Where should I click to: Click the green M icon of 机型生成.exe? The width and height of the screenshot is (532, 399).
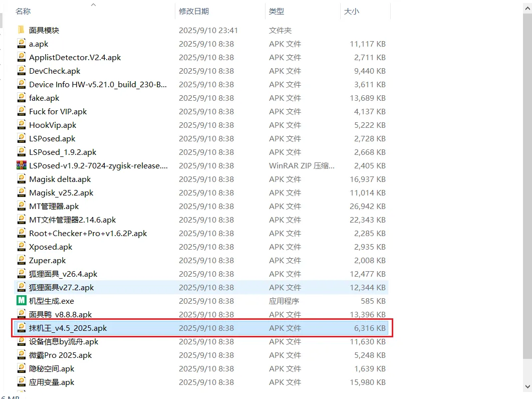click(x=21, y=301)
